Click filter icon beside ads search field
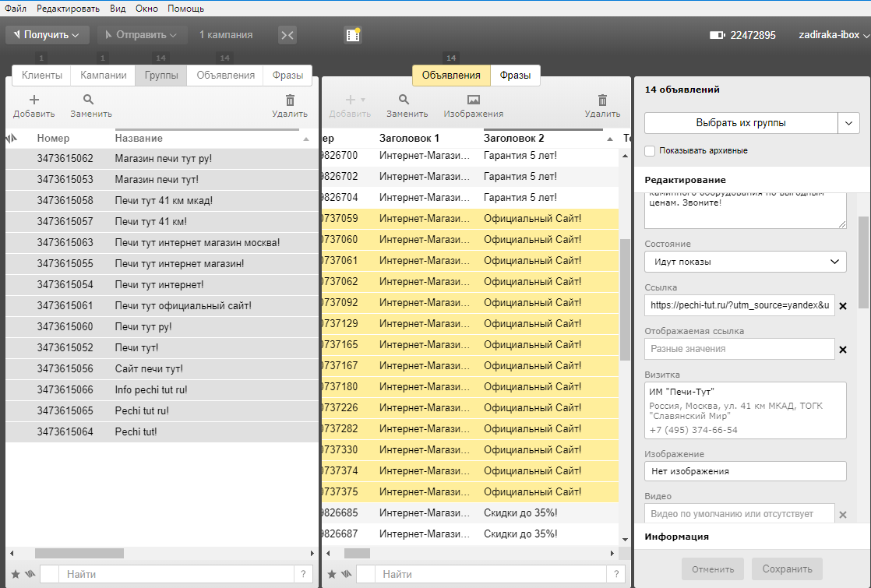The image size is (871, 588). 346,574
